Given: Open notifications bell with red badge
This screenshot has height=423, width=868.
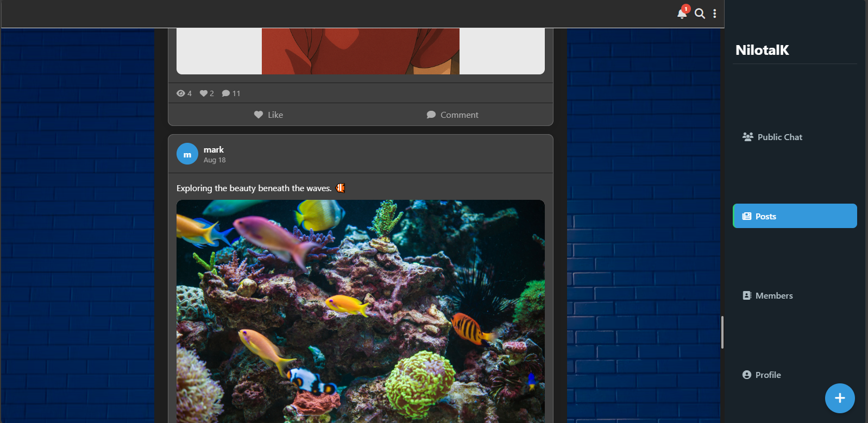Looking at the screenshot, I should click(x=682, y=13).
